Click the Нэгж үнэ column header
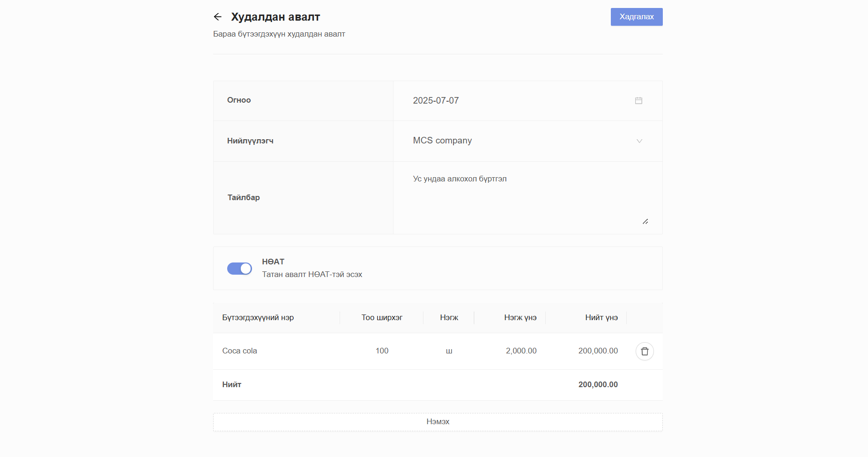The height and width of the screenshot is (457, 868). [520, 318]
